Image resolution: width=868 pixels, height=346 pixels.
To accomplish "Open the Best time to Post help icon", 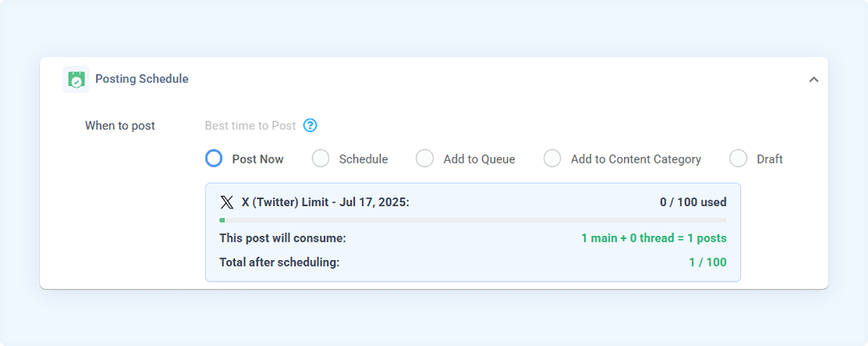I will [x=310, y=125].
